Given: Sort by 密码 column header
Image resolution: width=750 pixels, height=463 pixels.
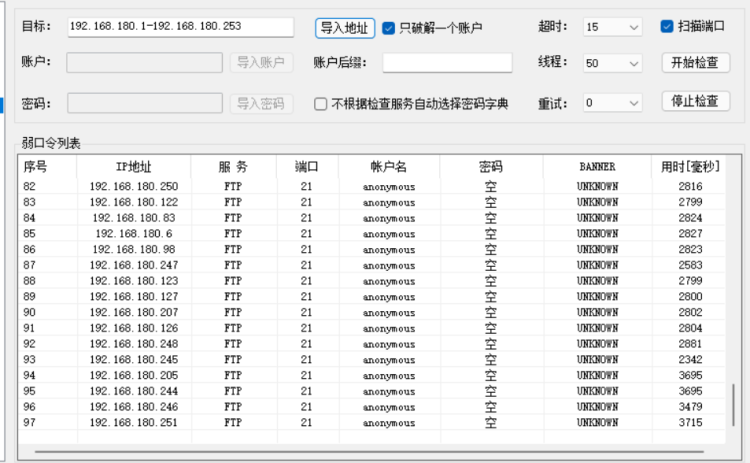Looking at the screenshot, I should tap(491, 167).
